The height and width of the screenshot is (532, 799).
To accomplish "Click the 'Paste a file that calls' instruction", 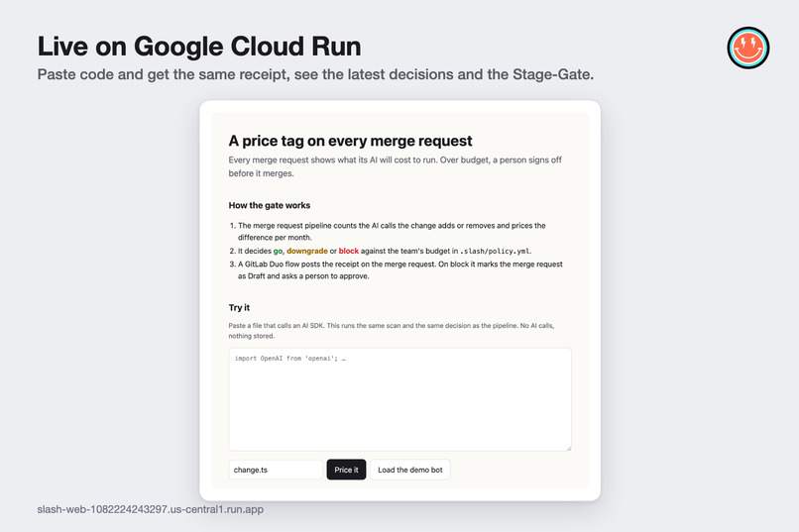I will (392, 331).
